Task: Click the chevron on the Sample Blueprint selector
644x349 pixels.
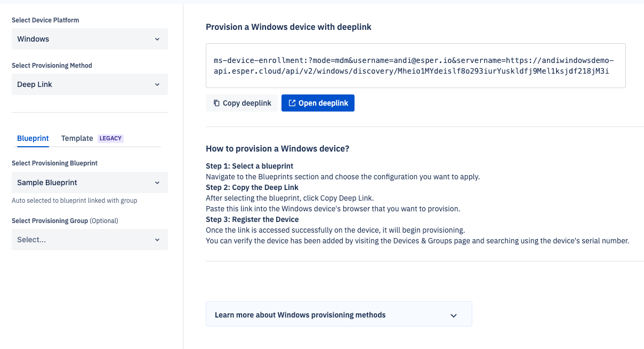Action: coord(157,182)
